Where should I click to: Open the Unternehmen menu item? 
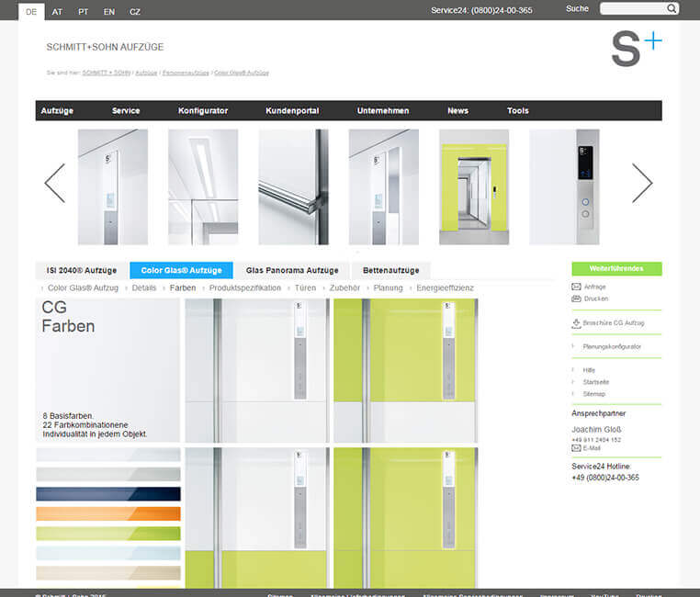383,110
